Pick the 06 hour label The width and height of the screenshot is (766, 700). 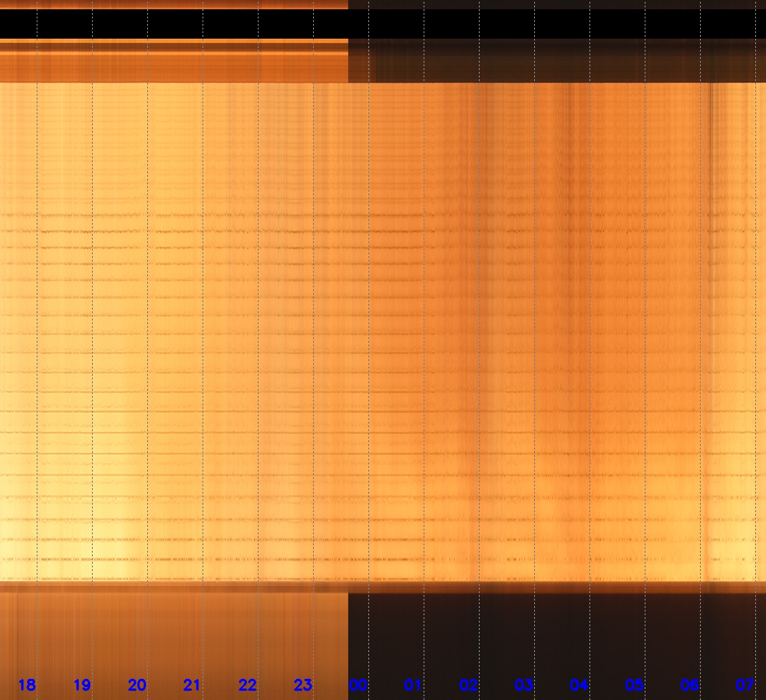[x=690, y=685]
